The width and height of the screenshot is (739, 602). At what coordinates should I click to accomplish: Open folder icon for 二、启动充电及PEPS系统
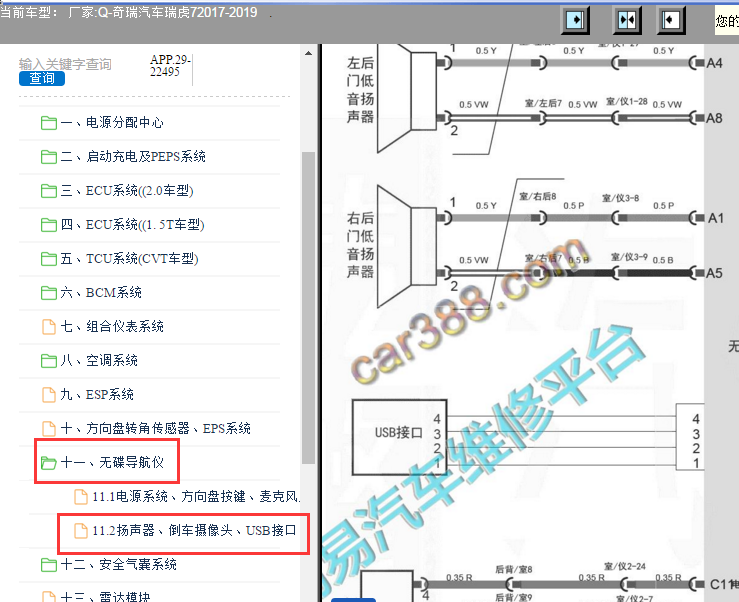coord(49,157)
